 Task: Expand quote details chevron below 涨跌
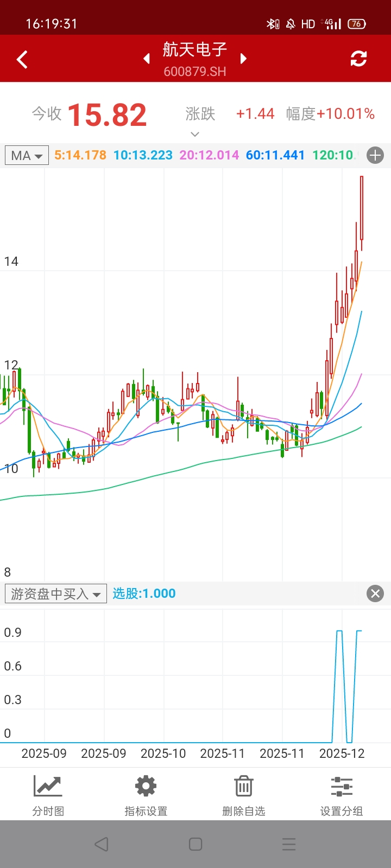coord(195,134)
